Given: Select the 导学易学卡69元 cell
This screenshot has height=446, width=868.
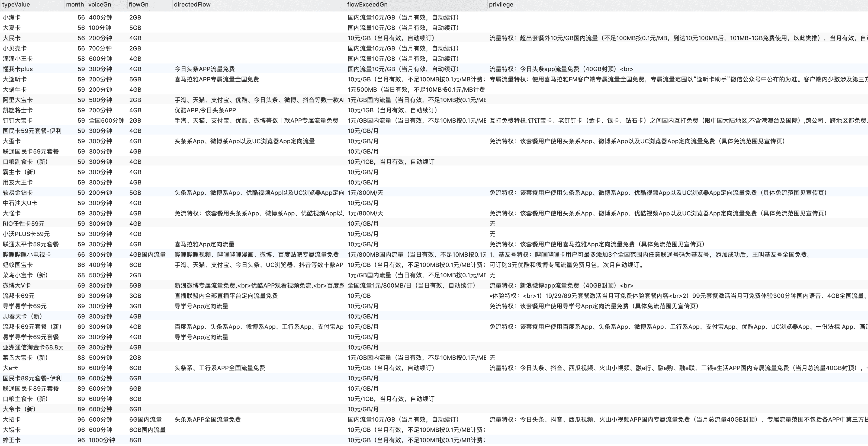Looking at the screenshot, I should tap(25, 306).
